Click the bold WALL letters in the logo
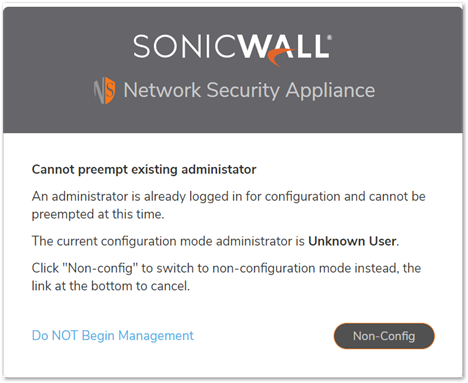 tap(284, 46)
